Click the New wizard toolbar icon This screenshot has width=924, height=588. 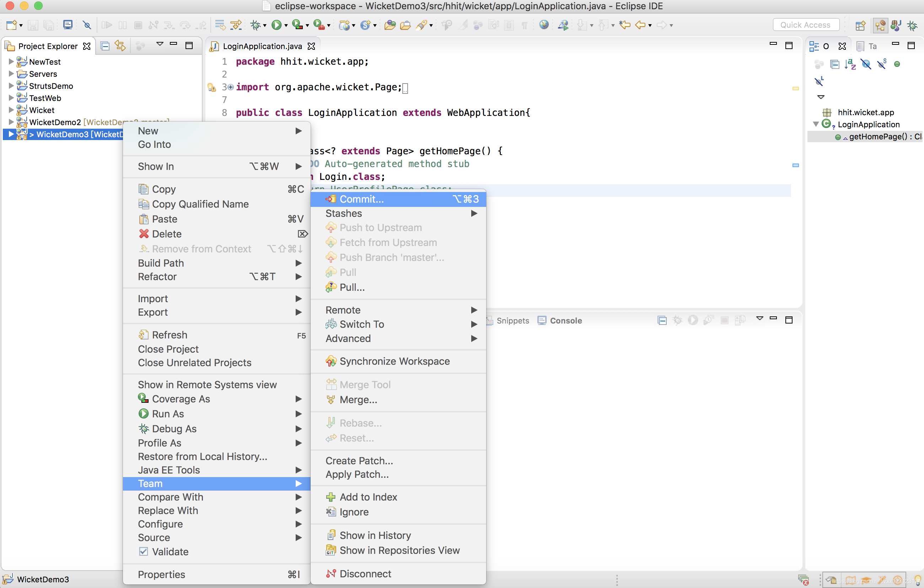pyautogui.click(x=11, y=25)
